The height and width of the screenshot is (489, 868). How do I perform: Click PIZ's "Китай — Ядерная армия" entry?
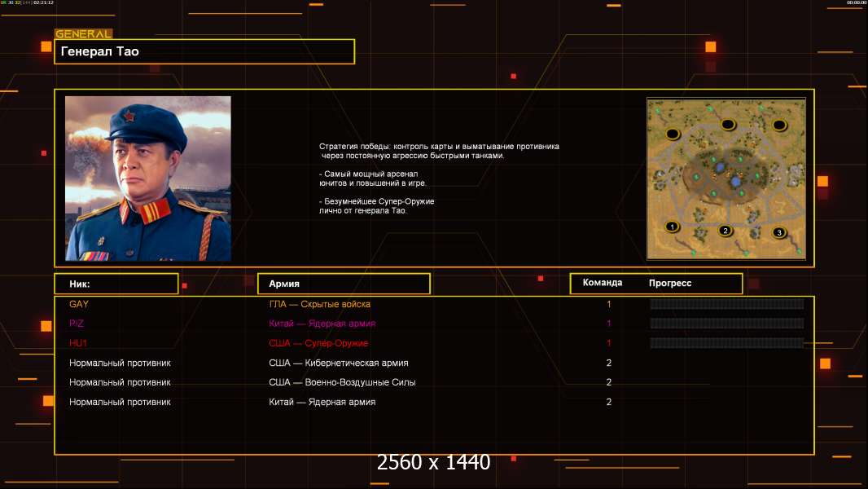point(322,324)
